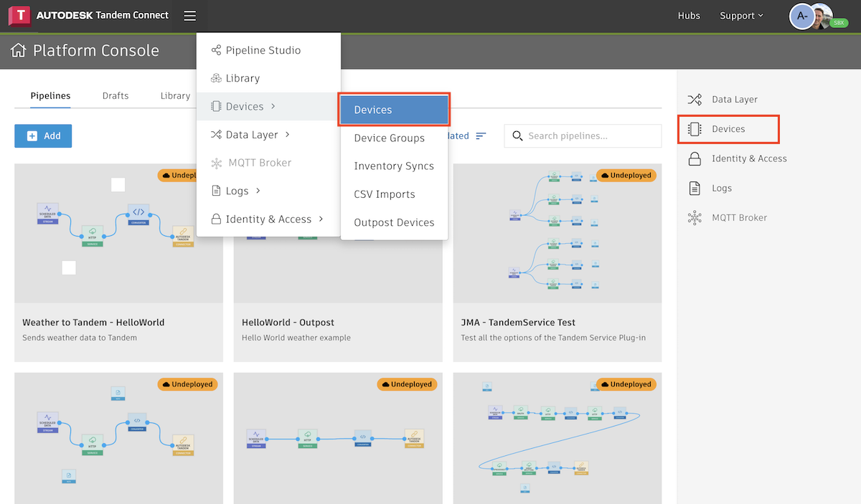This screenshot has width=861, height=504.
Task: Click the padlock icon in sidebar
Action: [695, 158]
